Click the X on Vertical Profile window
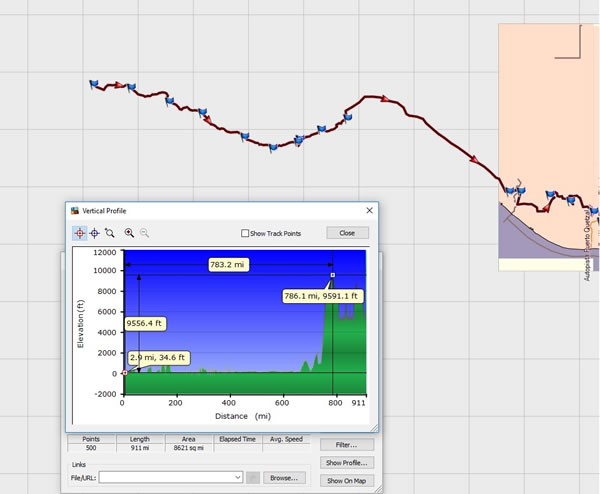This screenshot has height=494, width=600. [x=370, y=210]
